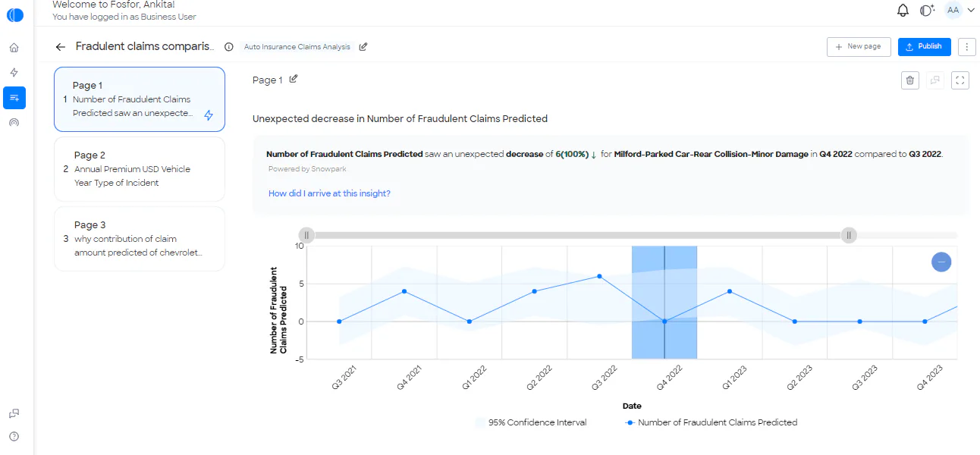Image resolution: width=980 pixels, height=455 pixels.
Task: Select the stories list icon in sidebar
Action: pyautogui.click(x=14, y=98)
